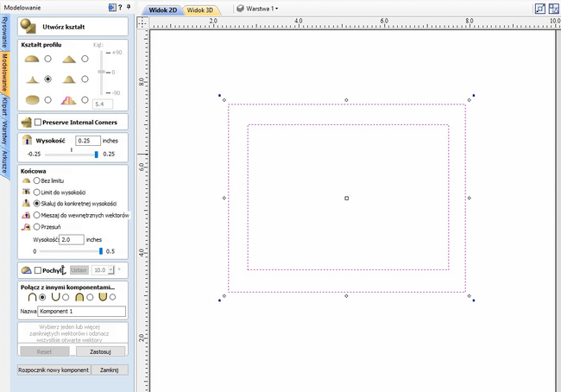Open the Modelowanie side tab
561x392 pixels.
point(4,73)
